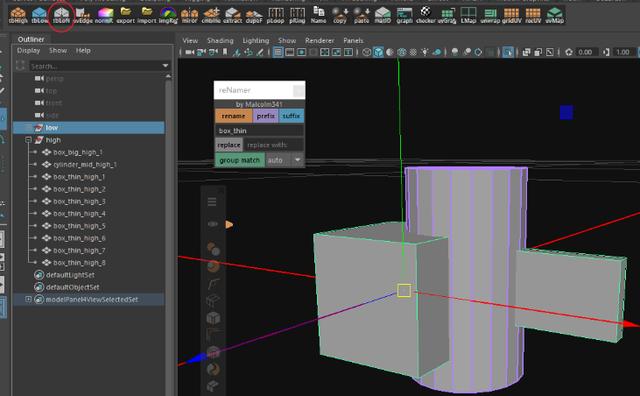Apply the checker shelf tool
The height and width of the screenshot is (396, 640).
(426, 15)
